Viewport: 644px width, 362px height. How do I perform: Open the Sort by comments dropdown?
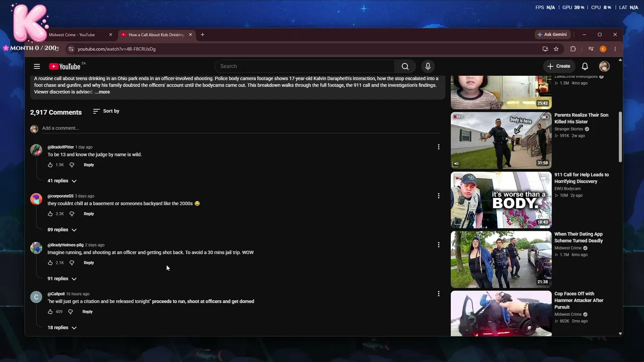(106, 111)
